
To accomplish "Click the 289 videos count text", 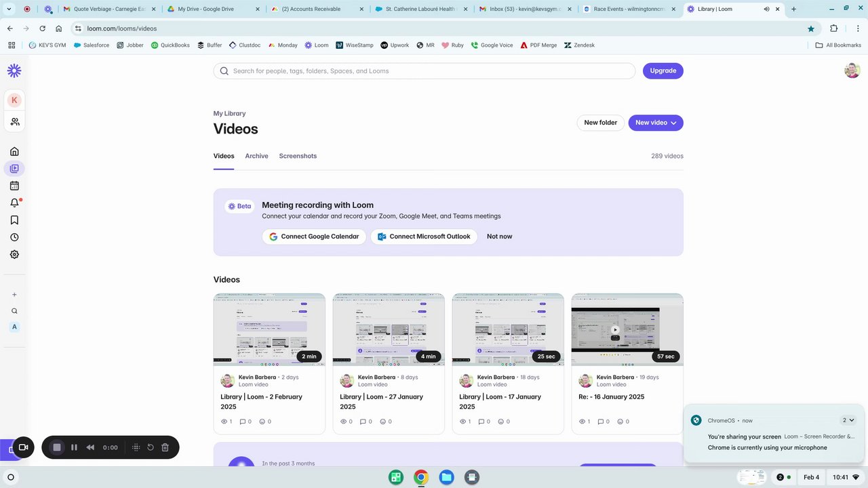I will point(667,156).
